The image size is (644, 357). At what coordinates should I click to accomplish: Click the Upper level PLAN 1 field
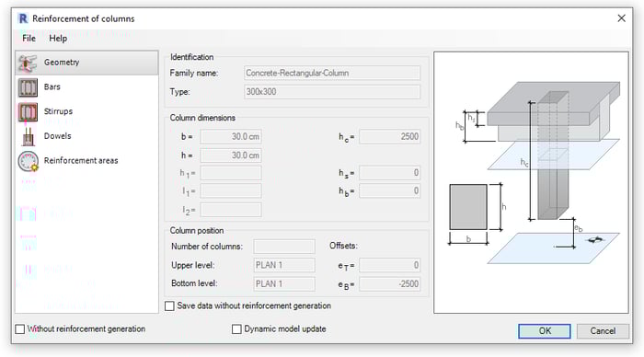click(x=284, y=265)
